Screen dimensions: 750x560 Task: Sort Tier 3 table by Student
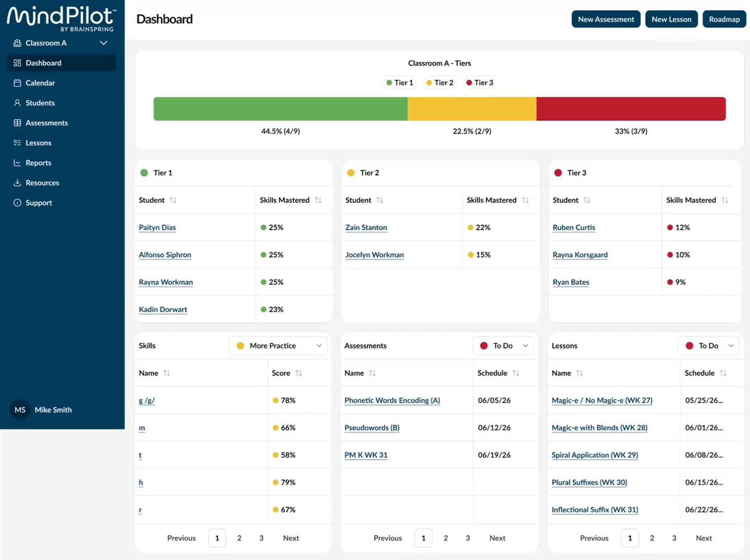[587, 200]
